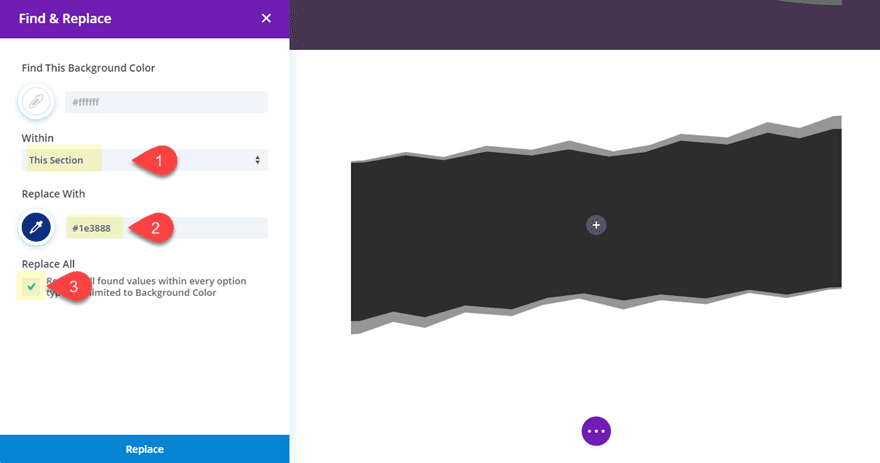Click the plus icon on the dark section

click(x=596, y=225)
